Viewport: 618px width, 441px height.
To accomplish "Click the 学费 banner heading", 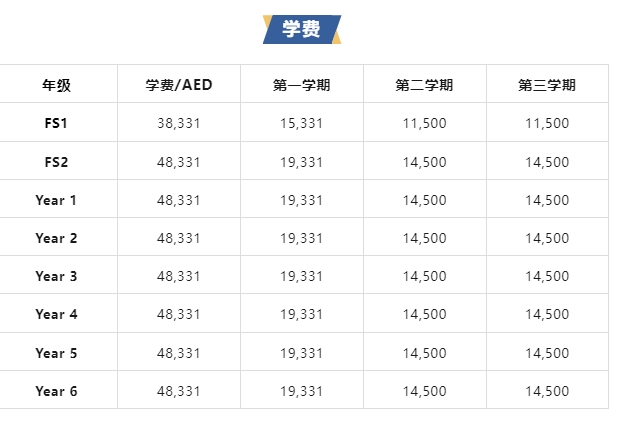I will [x=302, y=29].
